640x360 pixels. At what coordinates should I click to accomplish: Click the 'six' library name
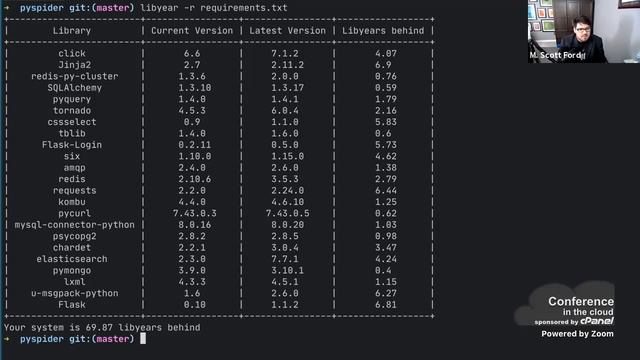[x=72, y=156]
